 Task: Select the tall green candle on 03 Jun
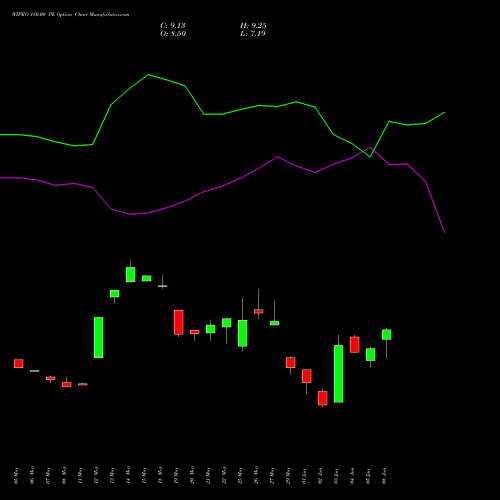coord(339,374)
